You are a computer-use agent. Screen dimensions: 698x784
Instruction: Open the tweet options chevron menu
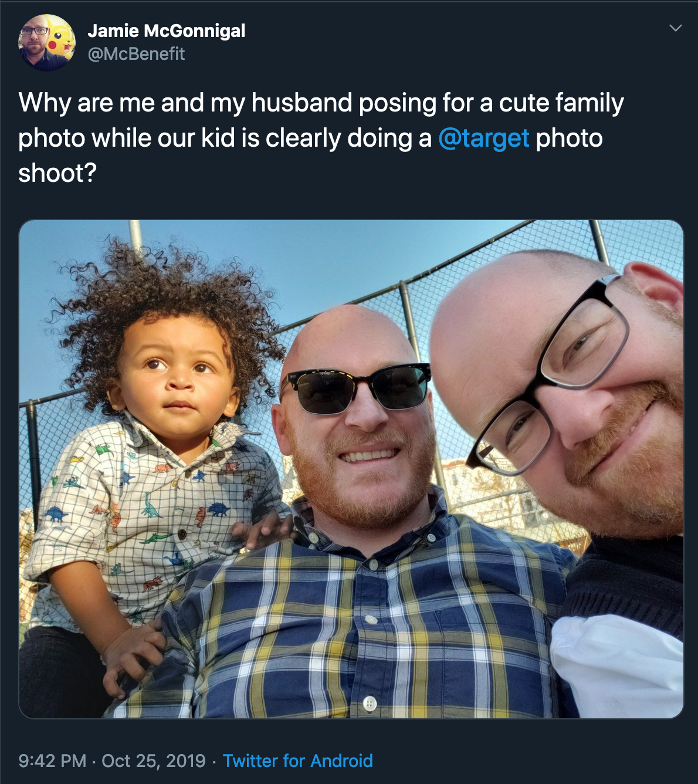[x=676, y=28]
